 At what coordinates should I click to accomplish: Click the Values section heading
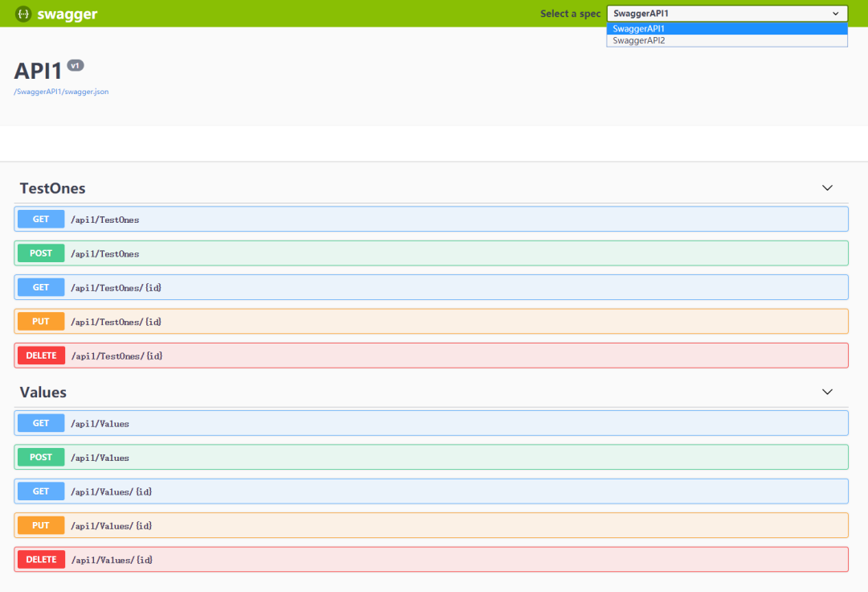43,392
